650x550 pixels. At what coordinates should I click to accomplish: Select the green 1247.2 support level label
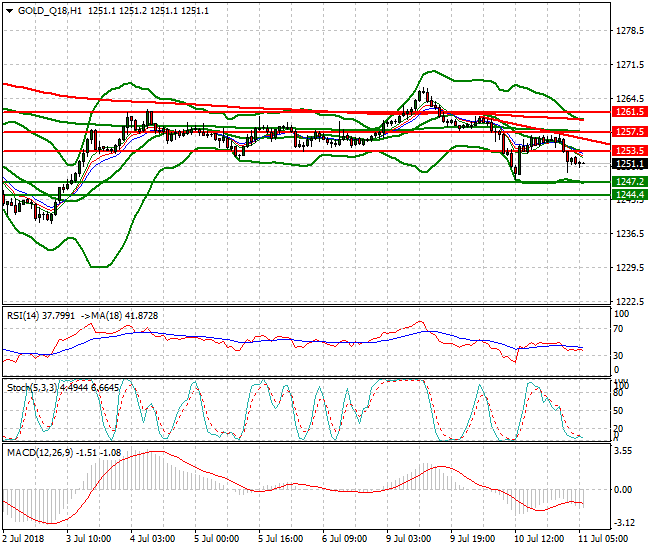pyautogui.click(x=629, y=182)
